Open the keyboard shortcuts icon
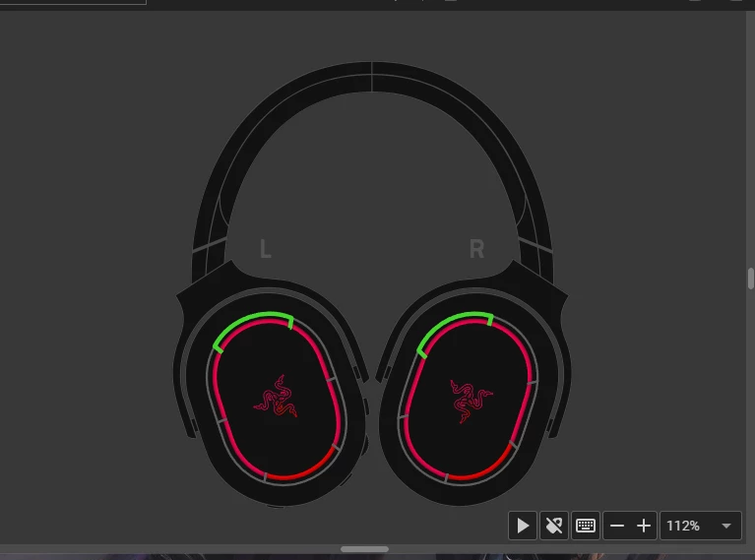 tap(586, 526)
